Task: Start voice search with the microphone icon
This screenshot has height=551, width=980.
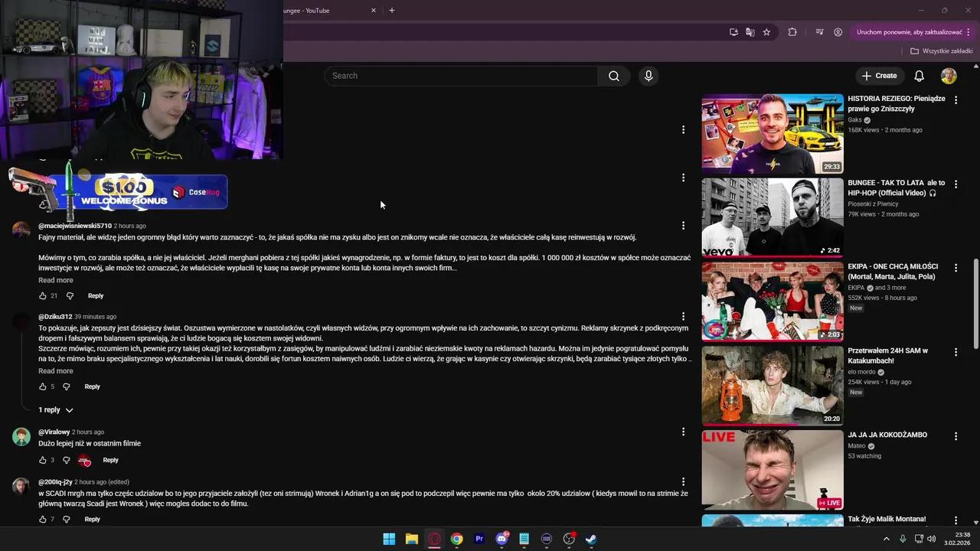Action: pyautogui.click(x=648, y=76)
